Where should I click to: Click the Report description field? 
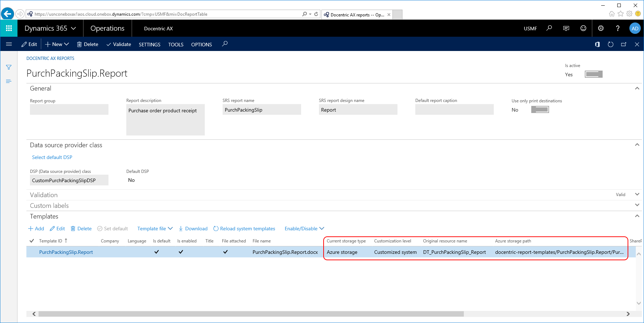(166, 120)
